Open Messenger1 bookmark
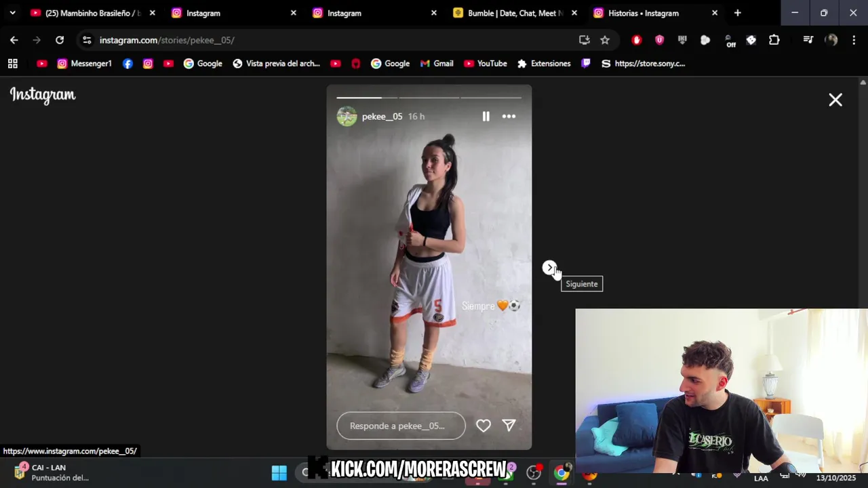This screenshot has height=488, width=868. coord(85,64)
